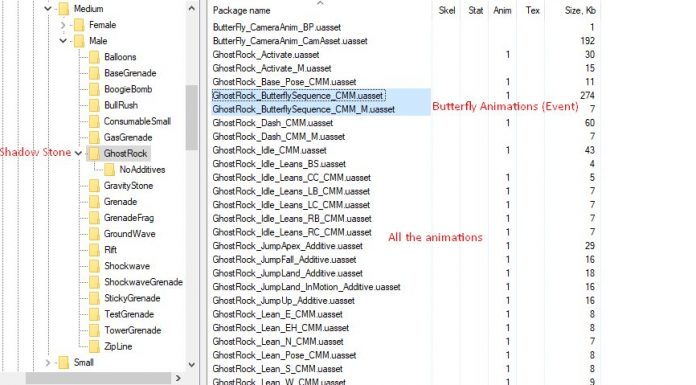Select GhostRock_JumpUp_Additive.uasset
This screenshot has height=385, width=696.
tap(284, 301)
